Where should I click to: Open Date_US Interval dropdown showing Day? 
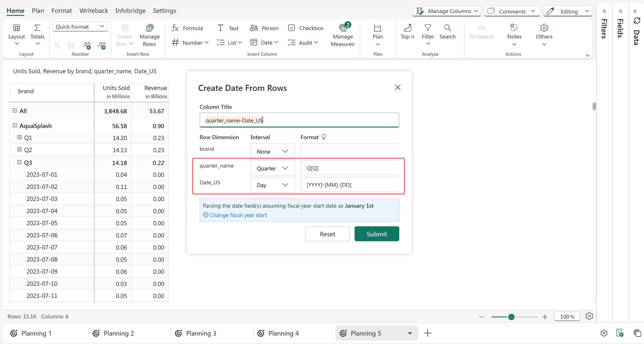(272, 185)
